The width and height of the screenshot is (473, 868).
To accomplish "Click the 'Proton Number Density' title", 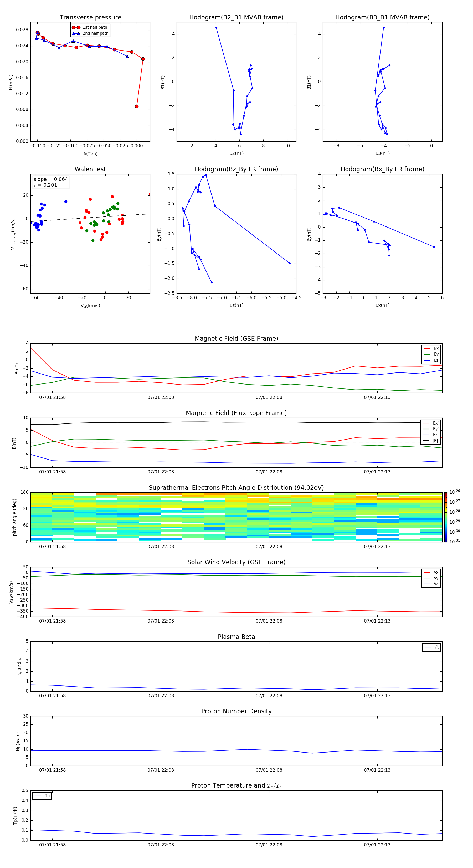I will tap(236, 711).
